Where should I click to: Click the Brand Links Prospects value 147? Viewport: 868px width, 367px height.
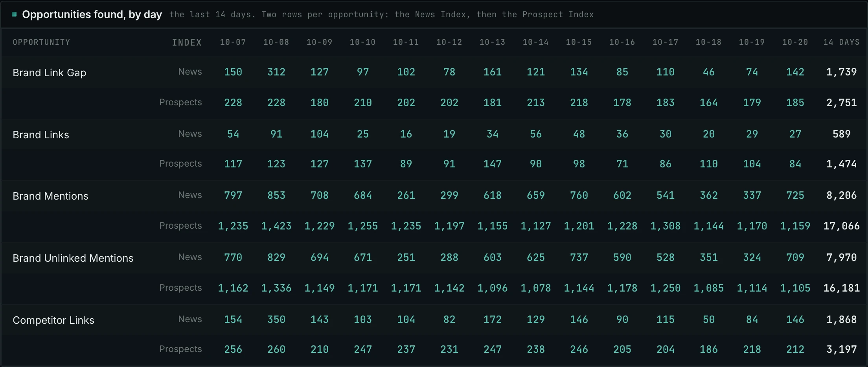pos(493,164)
